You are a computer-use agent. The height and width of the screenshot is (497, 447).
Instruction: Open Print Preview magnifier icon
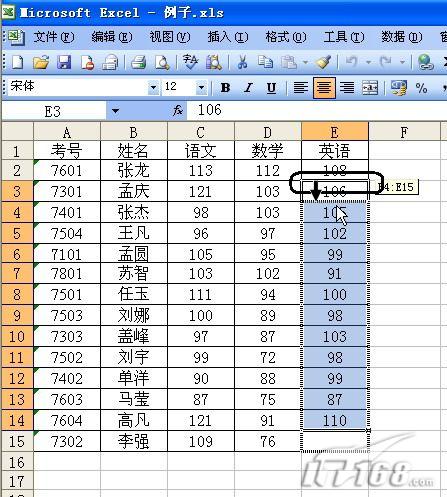point(162,62)
